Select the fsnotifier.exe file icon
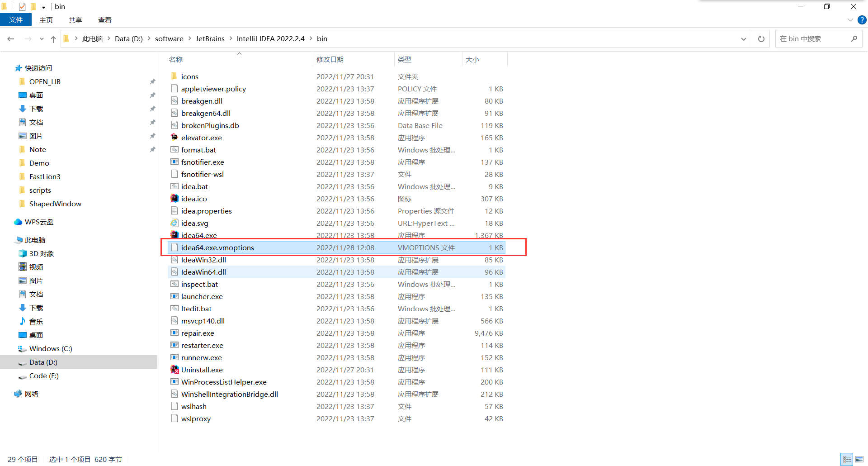 (175, 162)
